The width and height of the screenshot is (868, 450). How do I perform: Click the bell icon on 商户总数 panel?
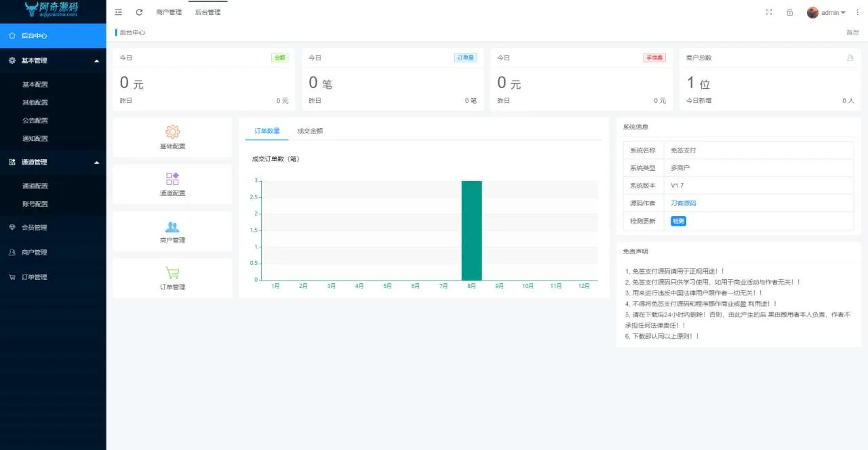(850, 58)
